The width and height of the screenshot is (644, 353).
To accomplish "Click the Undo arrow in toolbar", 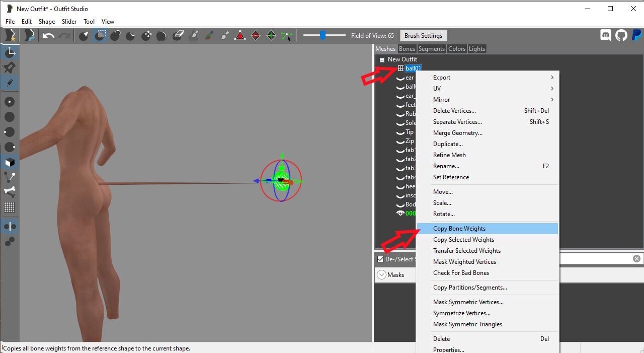I will click(48, 36).
